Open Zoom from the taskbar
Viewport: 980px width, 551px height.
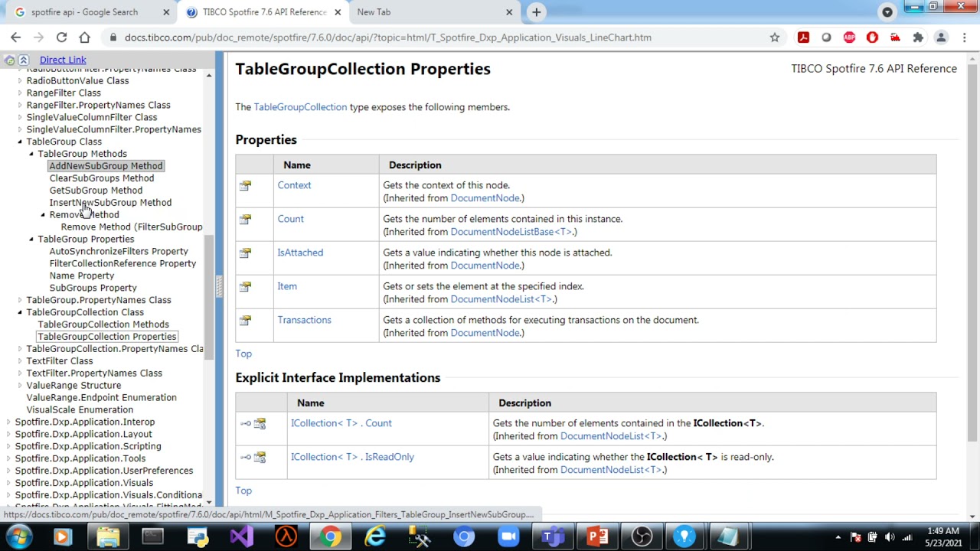click(508, 536)
